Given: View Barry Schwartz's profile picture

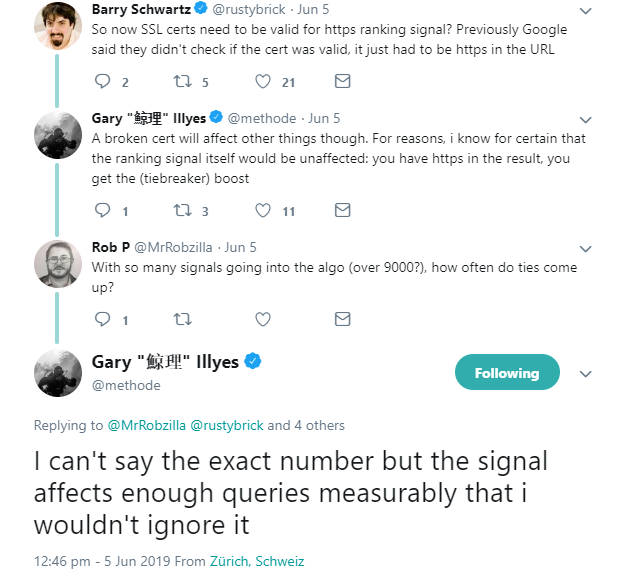Looking at the screenshot, I should point(58,27).
